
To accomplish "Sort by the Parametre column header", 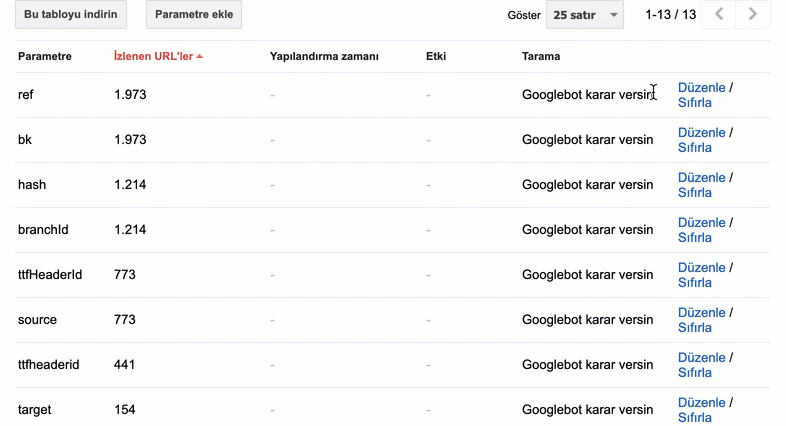I will (x=45, y=56).
